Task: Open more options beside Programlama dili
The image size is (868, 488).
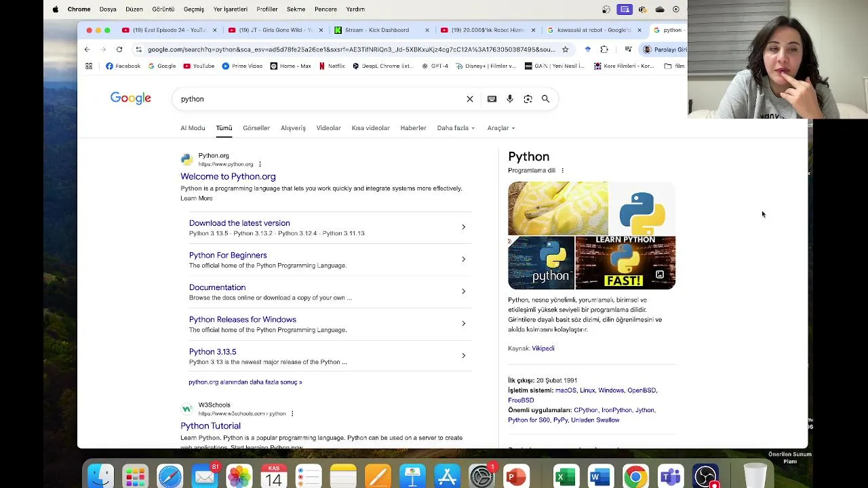Action: coord(562,171)
